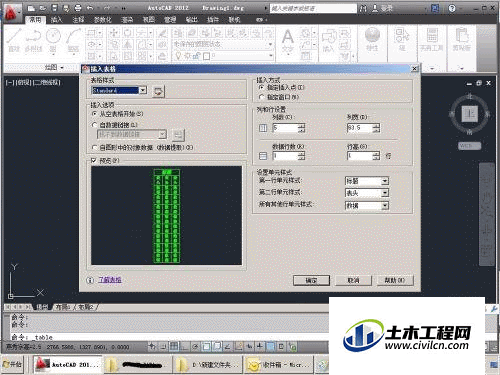
Task: Select 'Start from empty table' (从空表格开始) radio
Action: coord(95,114)
